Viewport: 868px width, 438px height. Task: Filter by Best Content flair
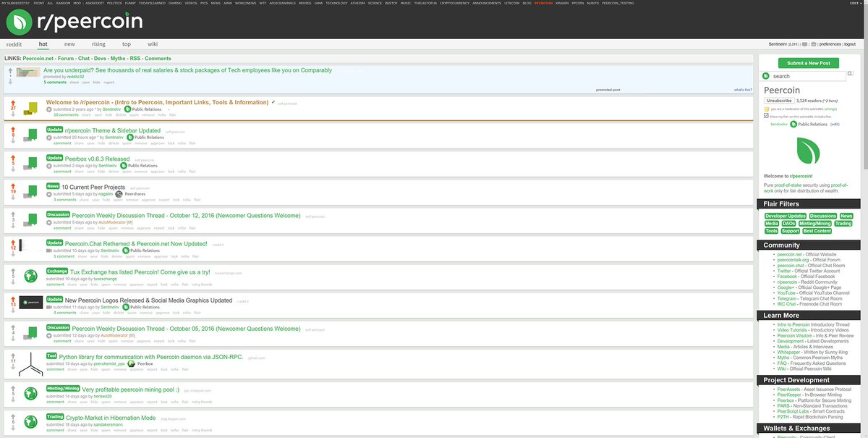point(817,231)
